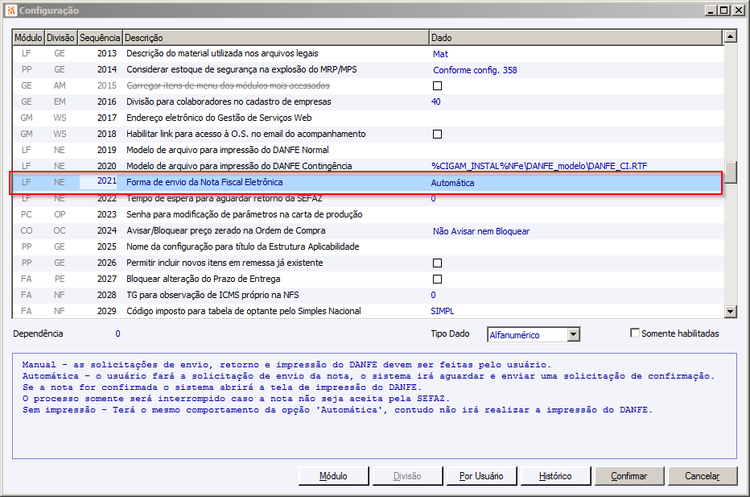Viewport: 750px width, 497px height.
Task: Click the Conforme config. 358 value
Action: (x=475, y=70)
